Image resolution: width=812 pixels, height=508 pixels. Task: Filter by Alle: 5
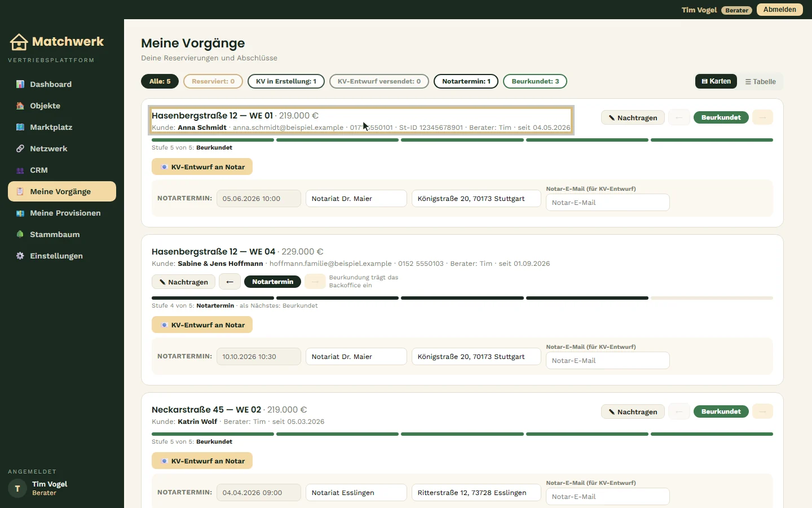click(160, 81)
